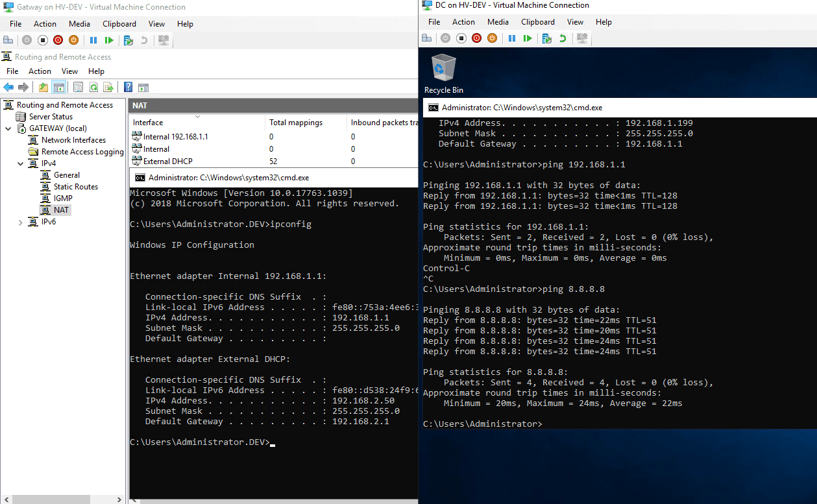This screenshot has width=817, height=504.
Task: Export the NAT list using the Export List icon
Action: [109, 87]
